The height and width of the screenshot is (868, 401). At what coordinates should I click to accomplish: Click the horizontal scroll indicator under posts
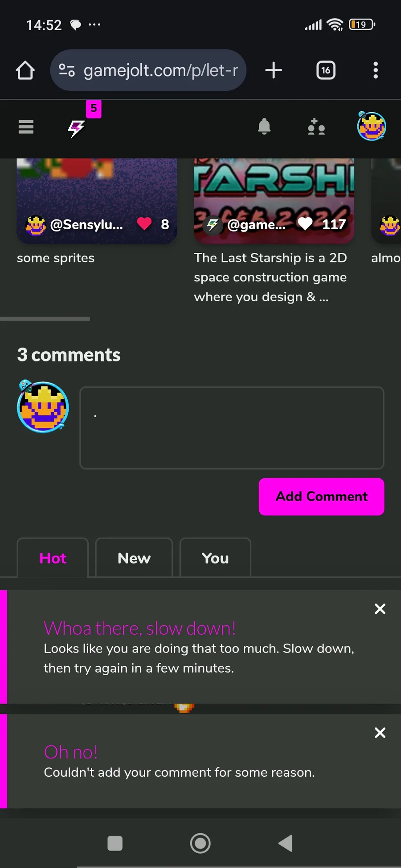[45, 319]
